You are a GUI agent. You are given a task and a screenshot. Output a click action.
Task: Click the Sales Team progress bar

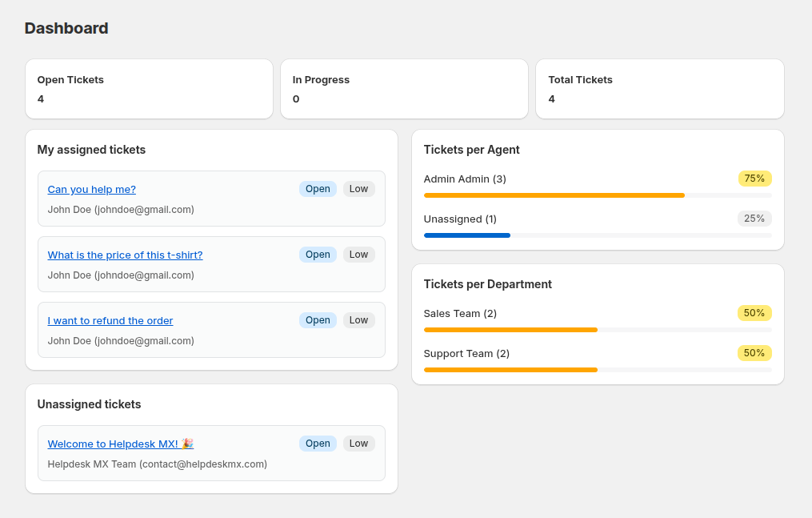510,330
